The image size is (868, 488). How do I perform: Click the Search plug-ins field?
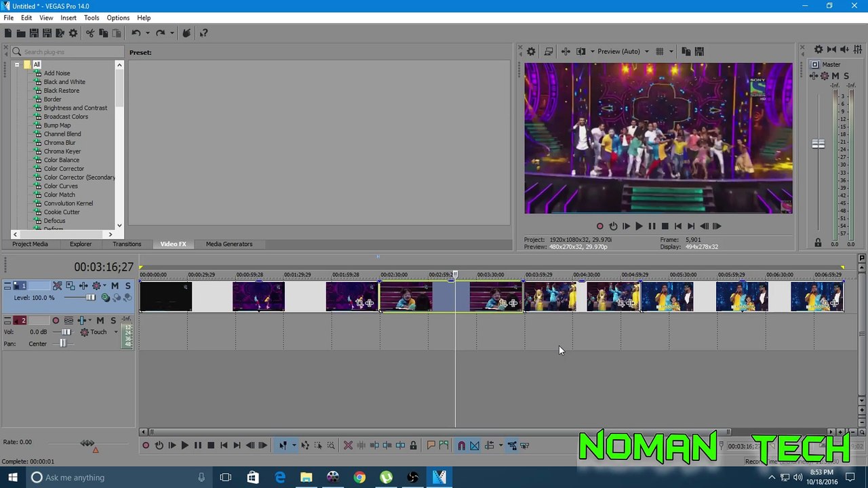(x=68, y=52)
